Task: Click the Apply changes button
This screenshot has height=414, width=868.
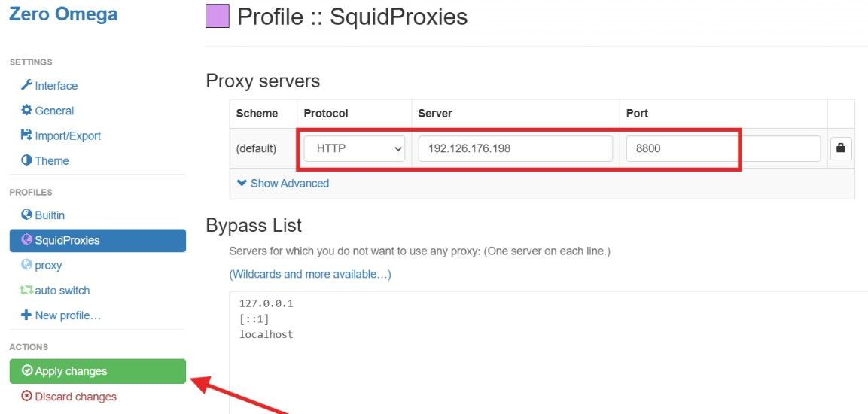Action: tap(97, 371)
